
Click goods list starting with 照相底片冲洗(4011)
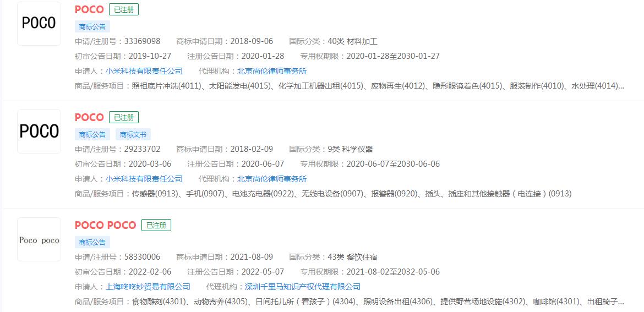[378, 86]
